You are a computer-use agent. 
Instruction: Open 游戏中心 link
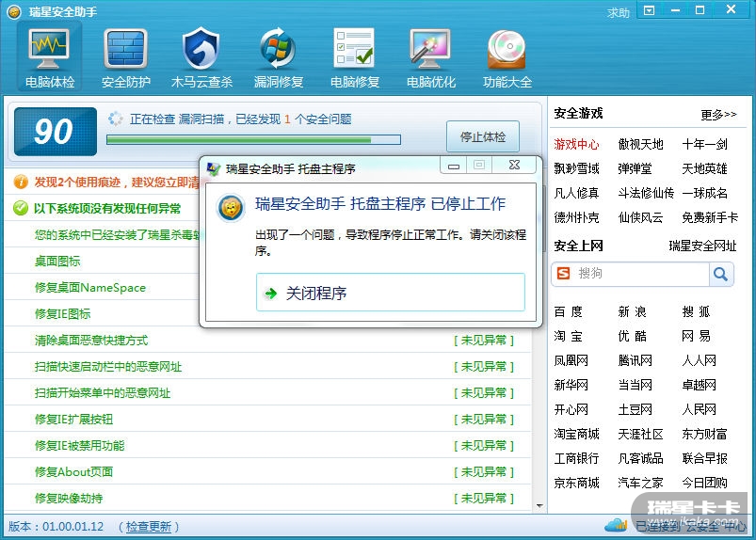click(576, 144)
